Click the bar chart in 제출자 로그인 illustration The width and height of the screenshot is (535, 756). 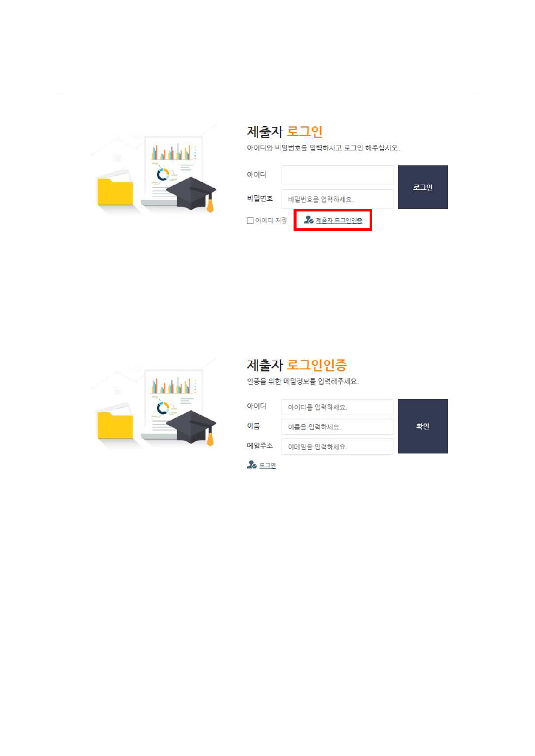(x=171, y=152)
